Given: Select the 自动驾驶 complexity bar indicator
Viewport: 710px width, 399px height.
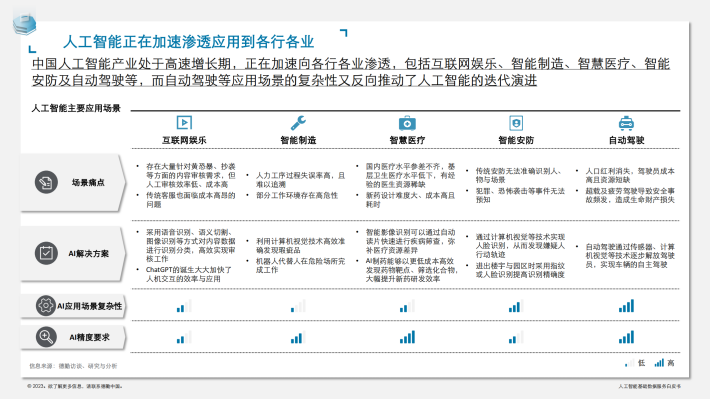Looking at the screenshot, I should pyautogui.click(x=627, y=306).
